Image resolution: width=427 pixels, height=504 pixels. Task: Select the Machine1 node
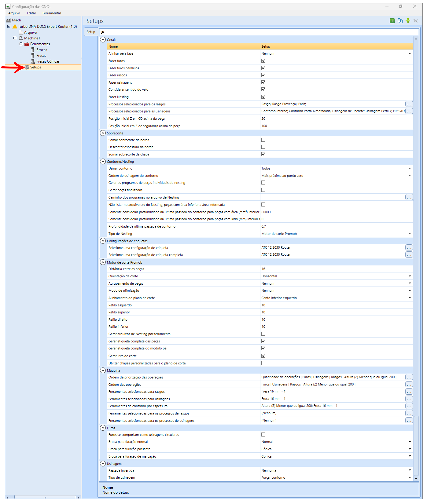tap(32, 38)
